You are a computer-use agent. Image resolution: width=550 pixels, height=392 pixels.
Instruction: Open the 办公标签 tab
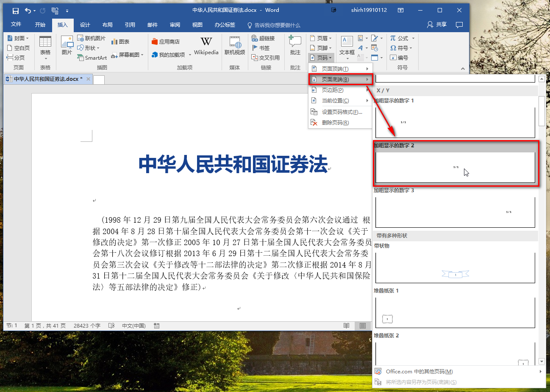(x=225, y=25)
